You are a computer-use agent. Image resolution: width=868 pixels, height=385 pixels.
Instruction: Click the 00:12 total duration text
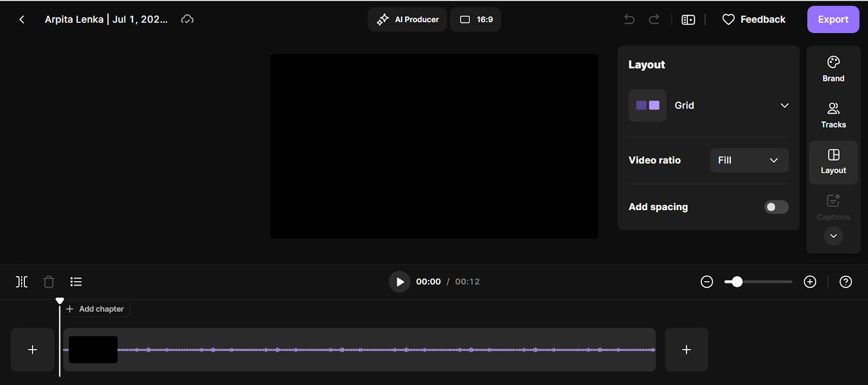468,282
